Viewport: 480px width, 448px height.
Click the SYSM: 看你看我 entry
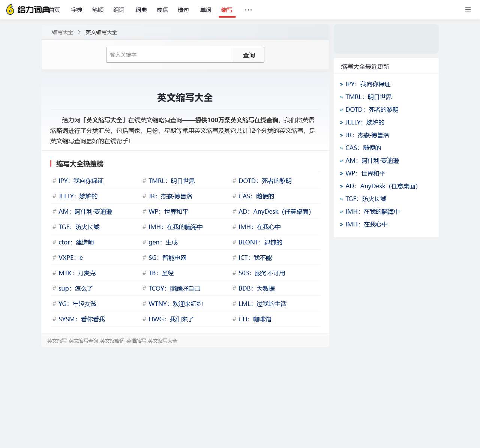tap(81, 319)
